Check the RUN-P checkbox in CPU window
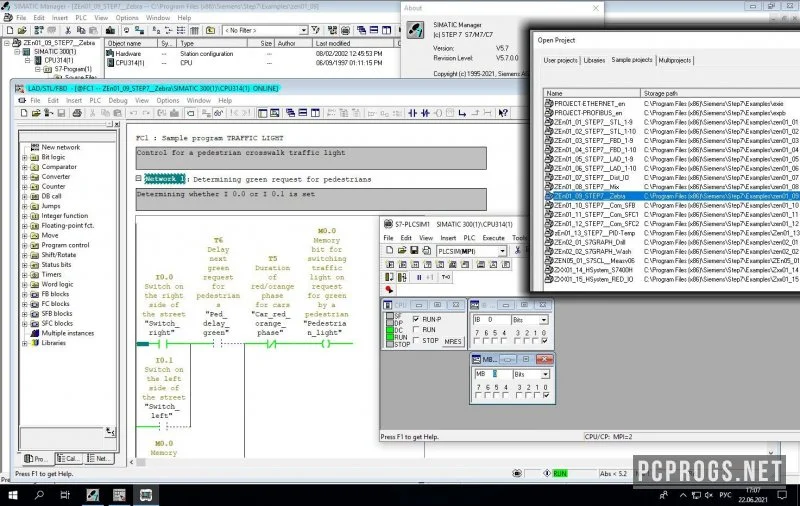Image resolution: width=800 pixels, height=506 pixels. 416,319
